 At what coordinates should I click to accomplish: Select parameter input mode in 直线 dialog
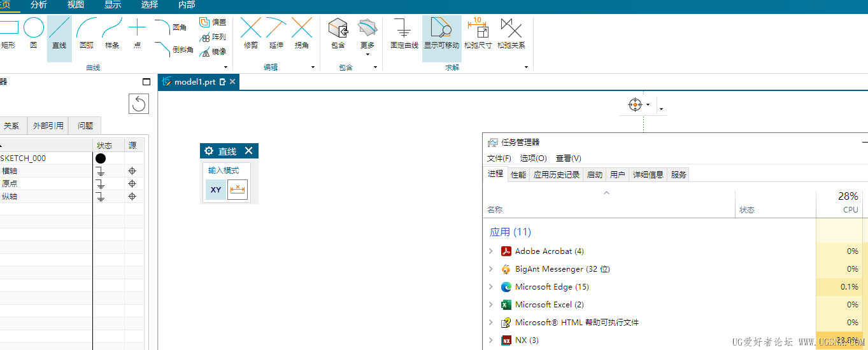[x=238, y=190]
